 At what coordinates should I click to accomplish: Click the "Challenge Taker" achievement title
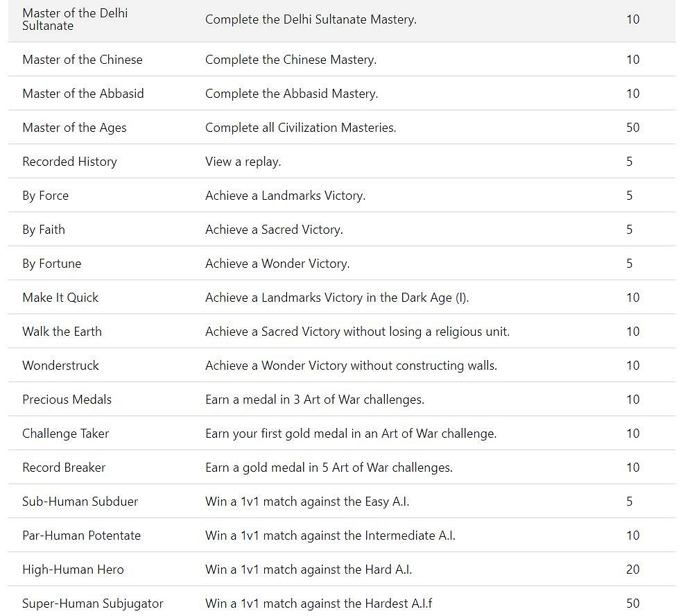(65, 434)
